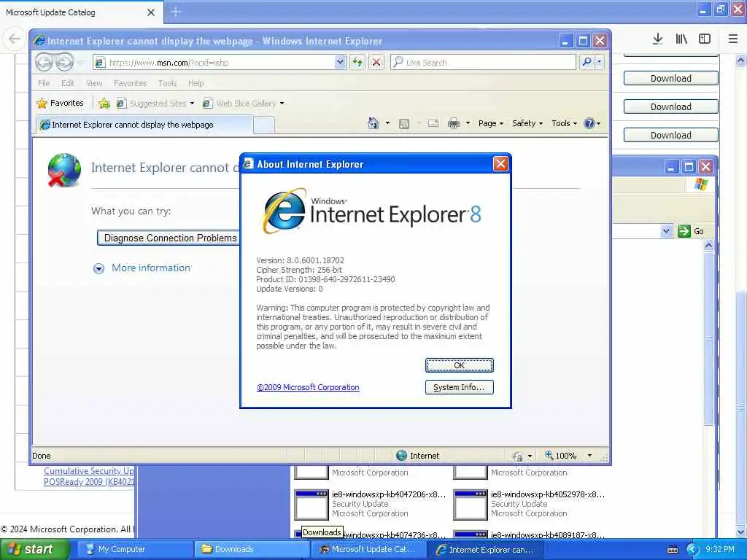Open the View menu in Internet Explorer
The width and height of the screenshot is (747, 560).
click(94, 83)
